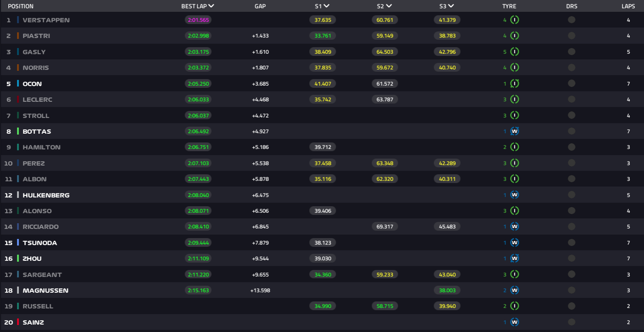The height and width of the screenshot is (332, 644).
Task: Click Zhou's wet tyre icon
Action: (x=515, y=259)
